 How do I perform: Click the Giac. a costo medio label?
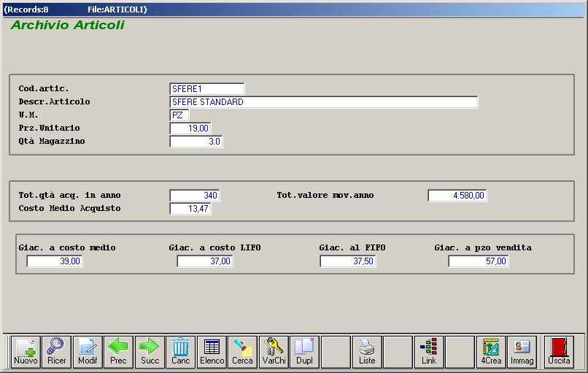click(67, 247)
